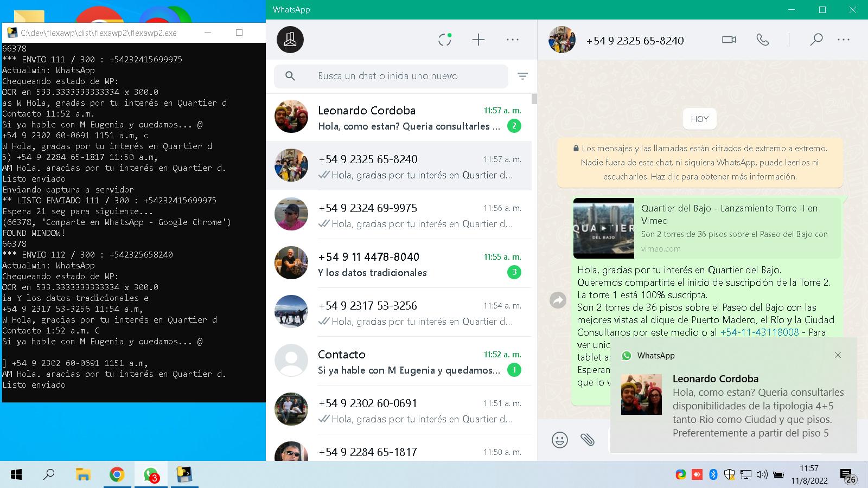Search inside the open conversation
The width and height of the screenshot is (868, 488).
[816, 40]
